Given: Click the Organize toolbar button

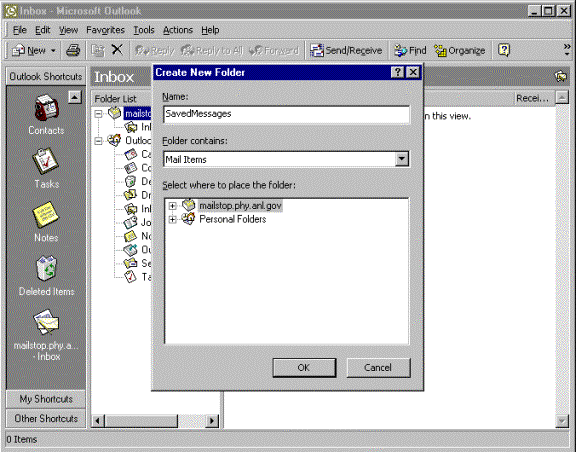Looking at the screenshot, I should click(x=460, y=50).
